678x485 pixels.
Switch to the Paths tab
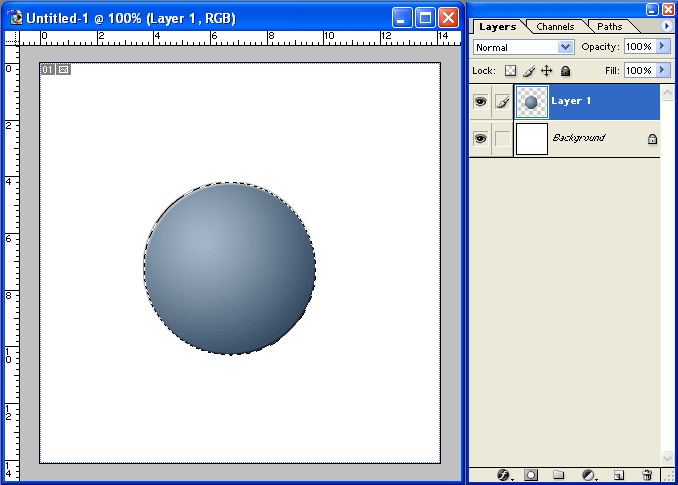[x=610, y=27]
